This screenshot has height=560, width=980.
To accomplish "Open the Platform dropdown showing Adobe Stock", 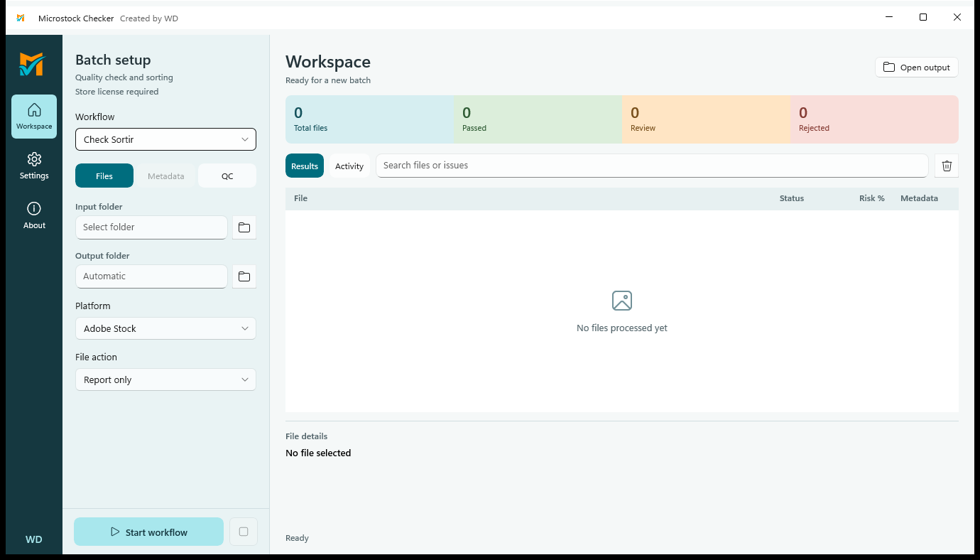I will (165, 328).
